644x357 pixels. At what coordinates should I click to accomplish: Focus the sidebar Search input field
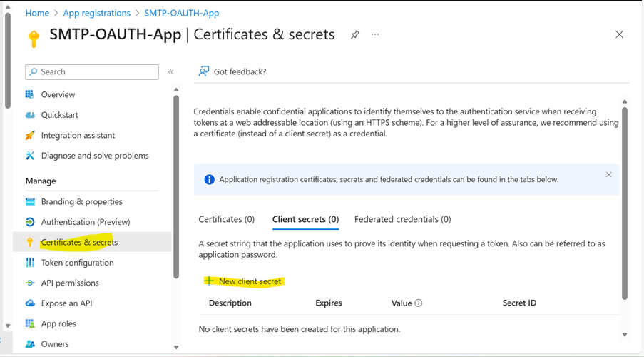point(92,71)
